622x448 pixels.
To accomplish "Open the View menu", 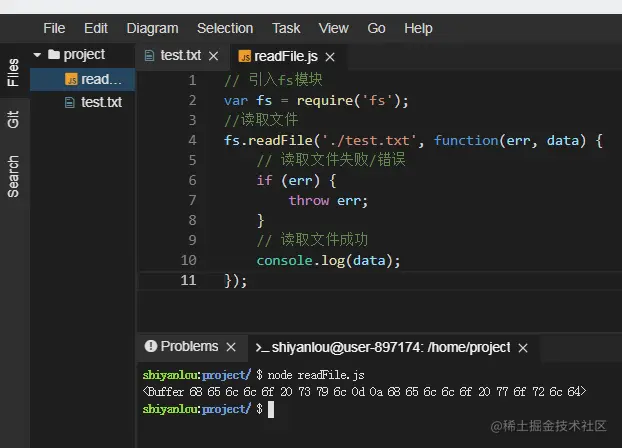I will pyautogui.click(x=334, y=29).
